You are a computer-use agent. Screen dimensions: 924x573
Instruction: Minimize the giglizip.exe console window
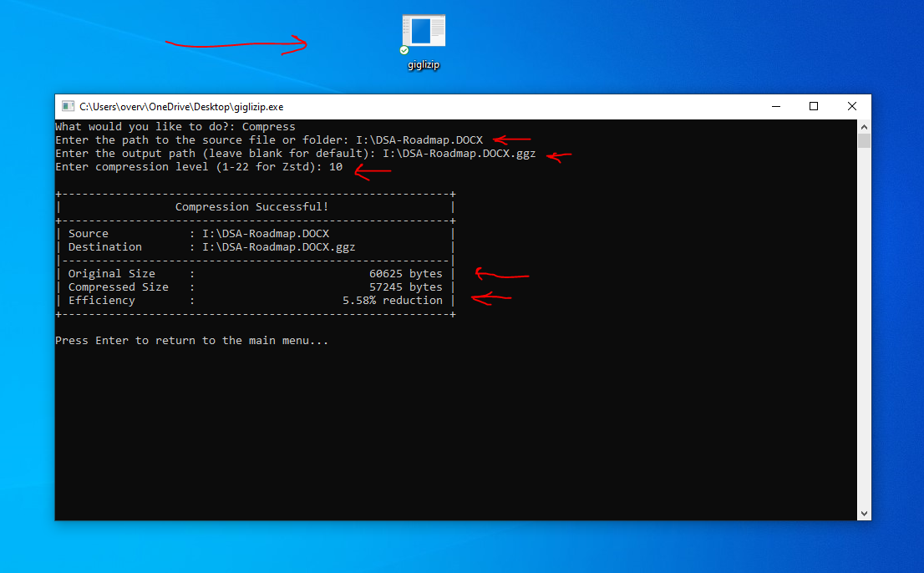point(776,106)
